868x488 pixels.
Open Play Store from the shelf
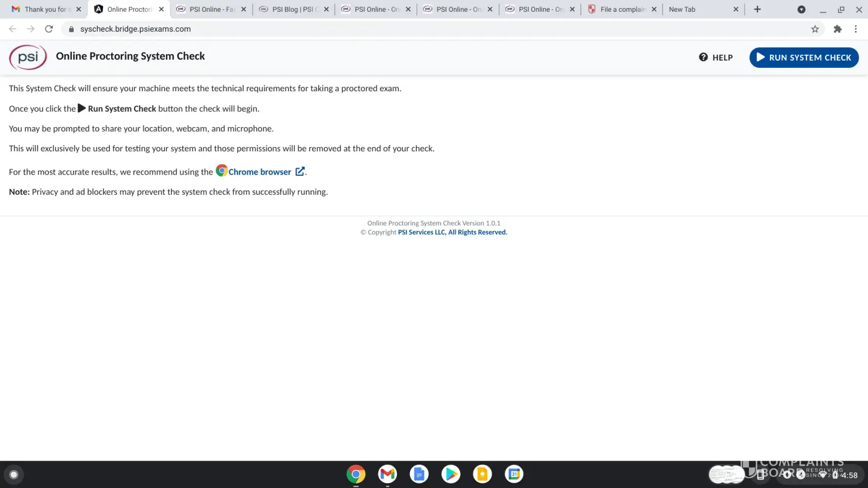(x=451, y=474)
